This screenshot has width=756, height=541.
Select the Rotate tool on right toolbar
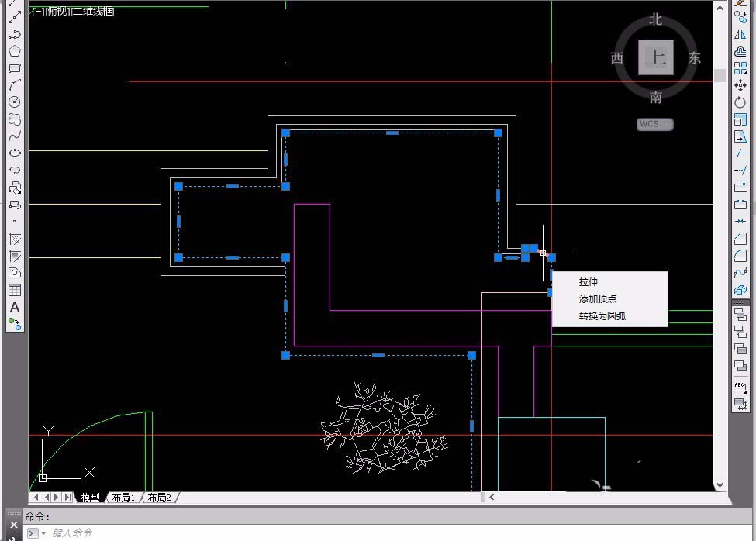740,102
